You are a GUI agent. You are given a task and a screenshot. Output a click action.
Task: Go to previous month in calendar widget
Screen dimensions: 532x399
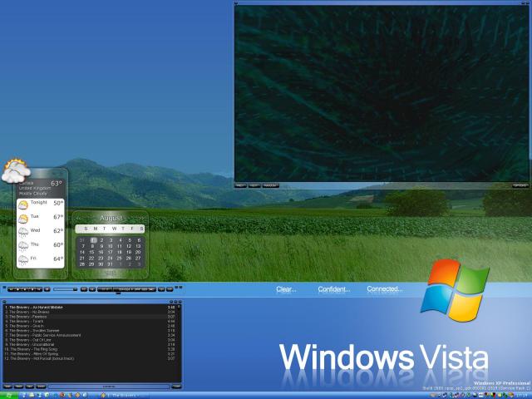coord(79,218)
